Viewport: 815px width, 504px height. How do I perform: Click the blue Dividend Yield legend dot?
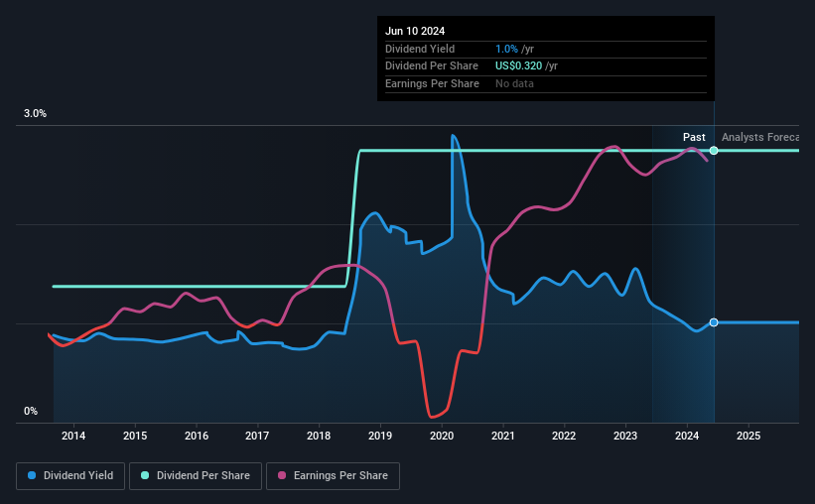point(32,475)
